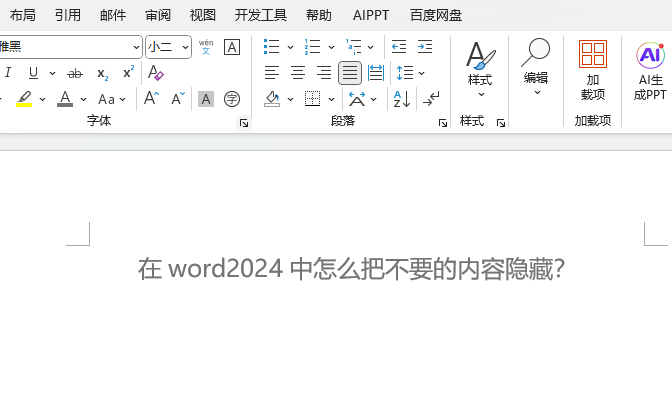Center align the text

click(298, 73)
